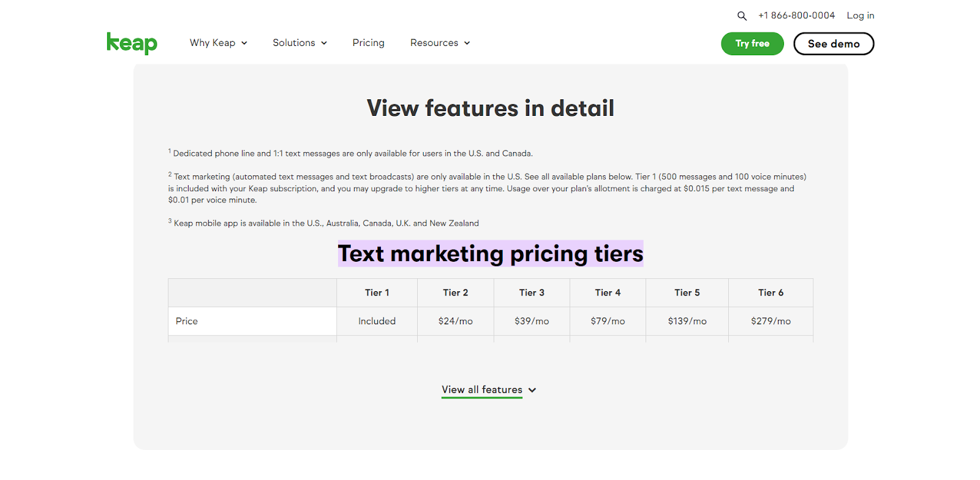Go to the Pricing page
Image resolution: width=980 pixels, height=480 pixels.
point(369,43)
